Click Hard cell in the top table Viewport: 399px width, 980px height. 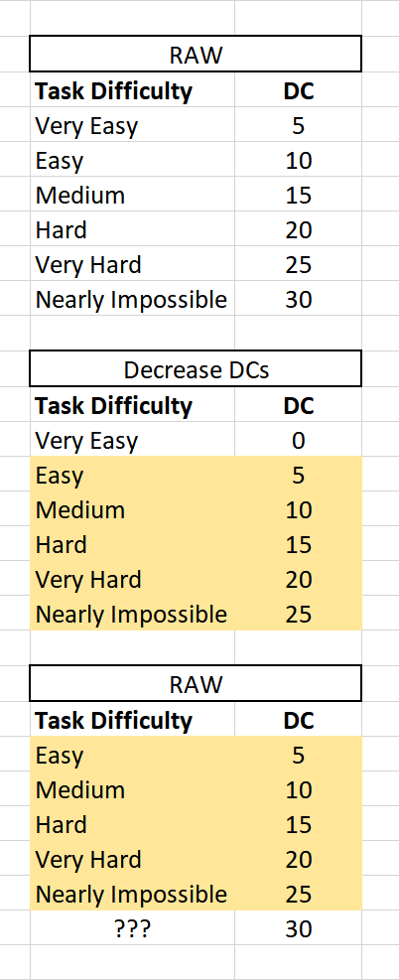click(132, 230)
